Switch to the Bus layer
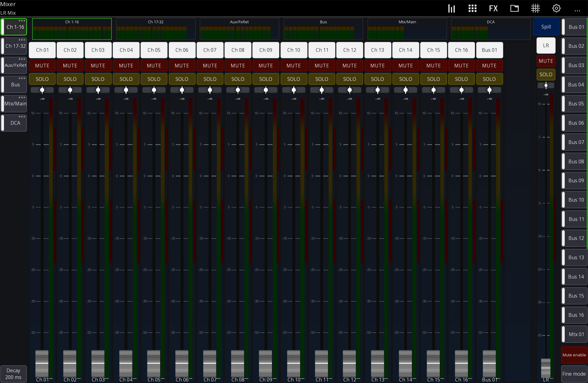 pos(14,85)
